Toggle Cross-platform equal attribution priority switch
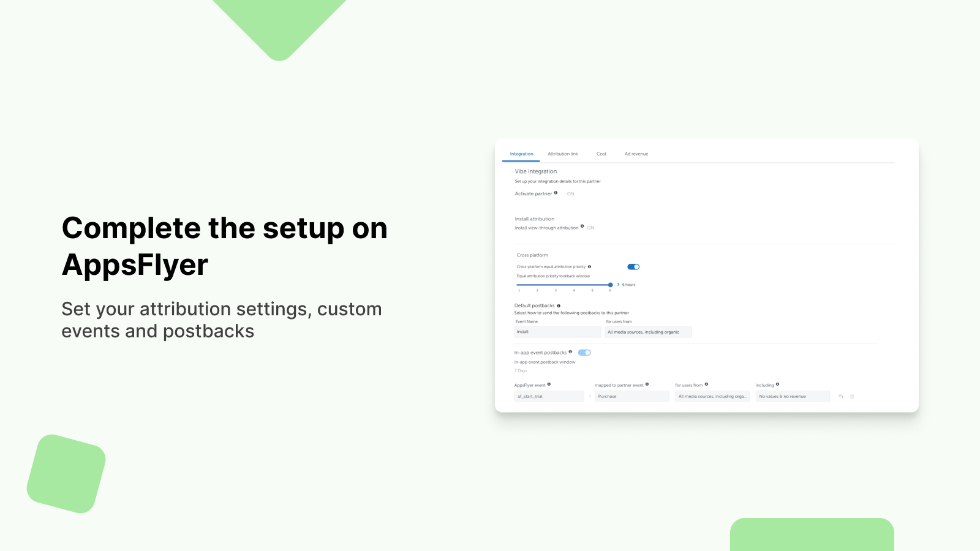This screenshot has width=980, height=551. pyautogui.click(x=633, y=266)
